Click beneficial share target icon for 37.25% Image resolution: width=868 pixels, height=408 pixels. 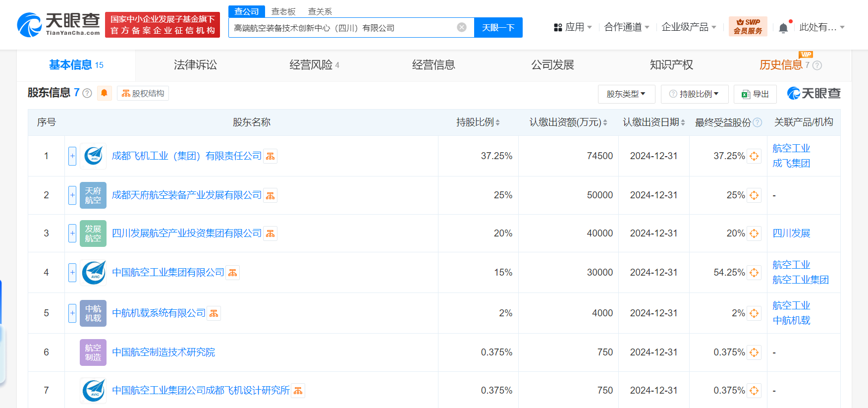(x=754, y=156)
